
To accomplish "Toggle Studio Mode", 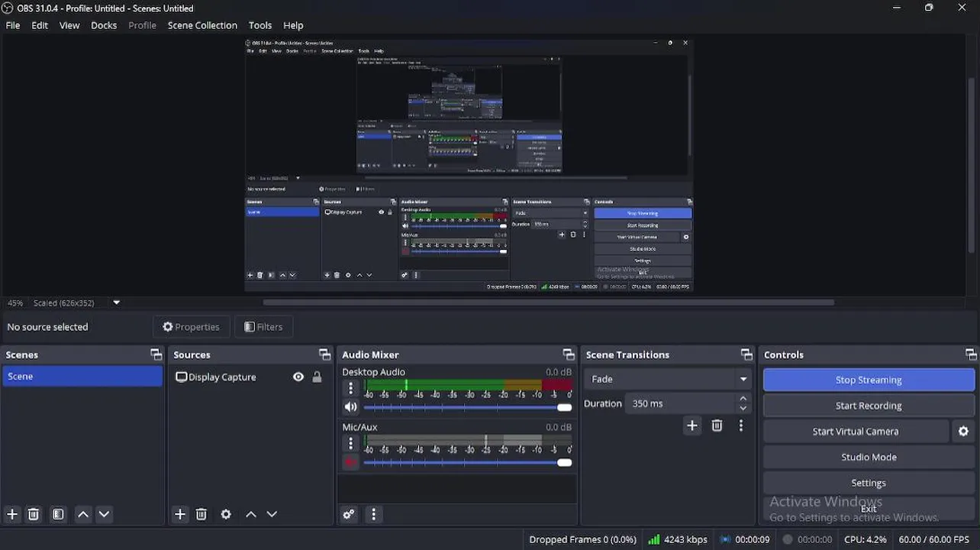I will pyautogui.click(x=869, y=457).
